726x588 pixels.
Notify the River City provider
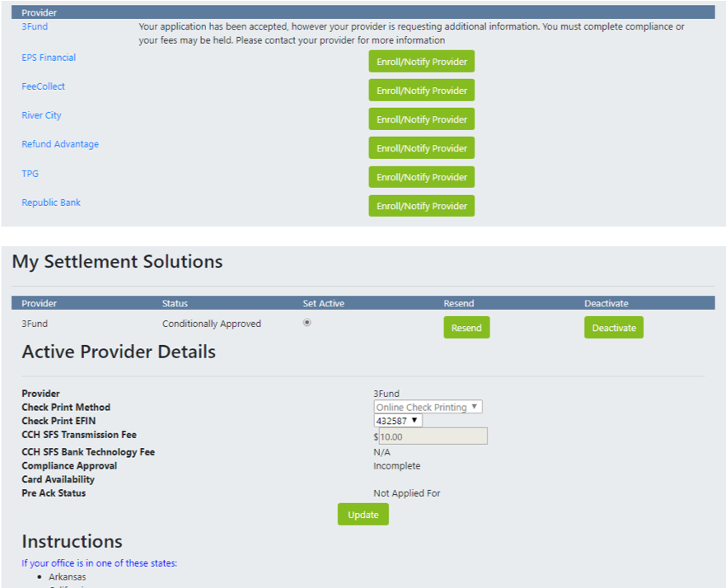(421, 119)
